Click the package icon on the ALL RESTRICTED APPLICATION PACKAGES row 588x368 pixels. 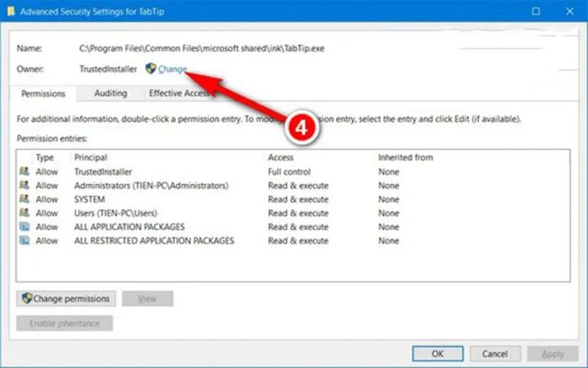coord(24,240)
